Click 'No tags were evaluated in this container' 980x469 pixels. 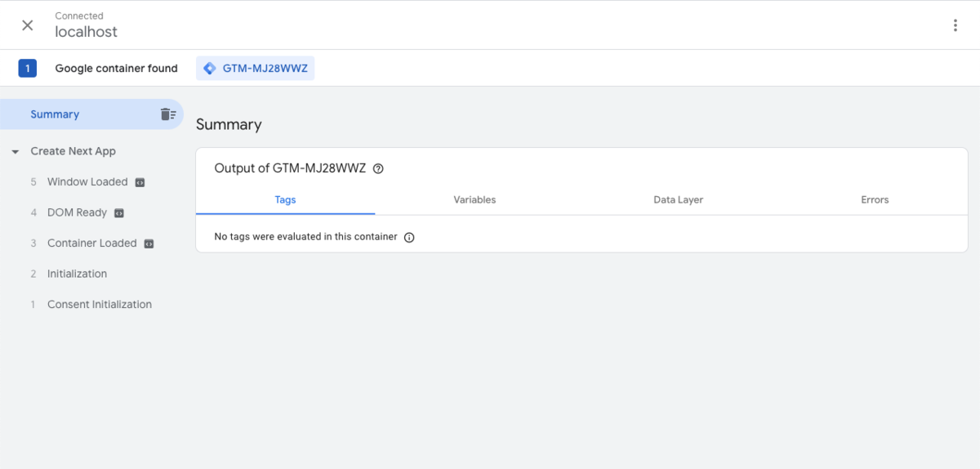[305, 237]
